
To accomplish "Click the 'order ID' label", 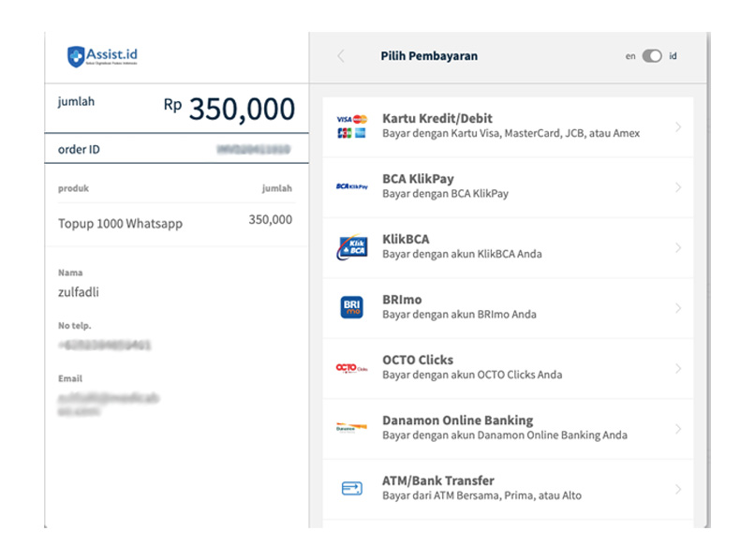I will (79, 149).
